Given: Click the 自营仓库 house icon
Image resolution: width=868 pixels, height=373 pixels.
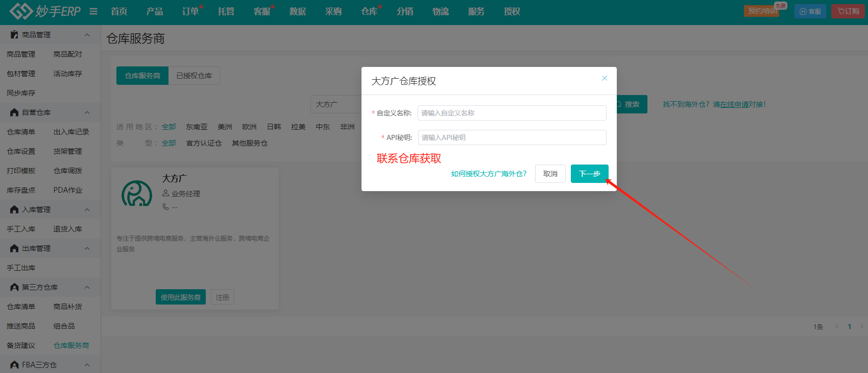Looking at the screenshot, I should 14,112.
